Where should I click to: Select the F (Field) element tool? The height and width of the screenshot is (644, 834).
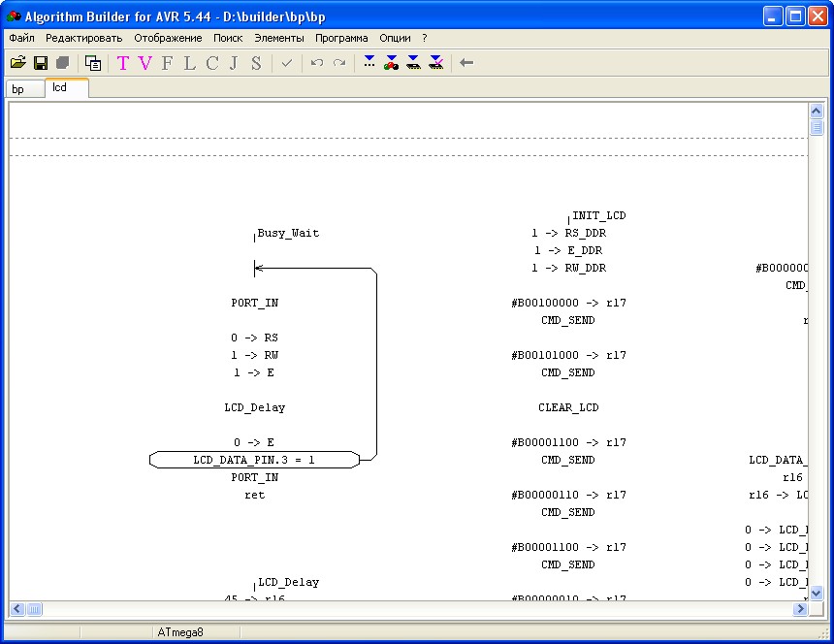click(x=167, y=63)
